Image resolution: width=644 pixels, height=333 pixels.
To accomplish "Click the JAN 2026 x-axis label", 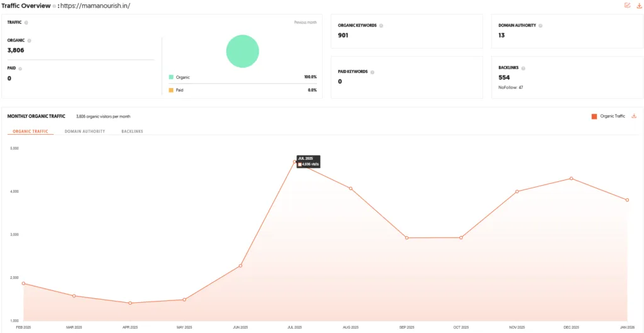I will click(627, 328).
